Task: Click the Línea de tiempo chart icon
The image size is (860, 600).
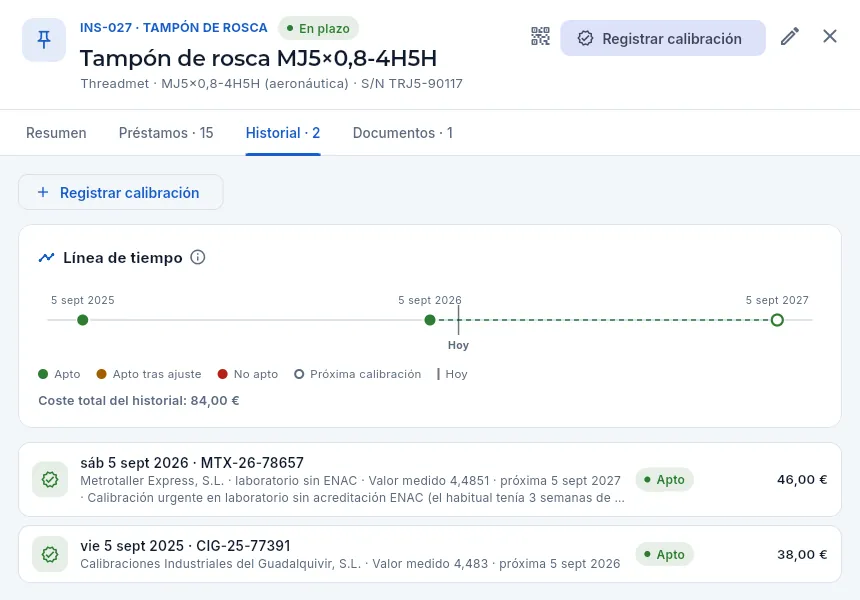Action: (47, 257)
